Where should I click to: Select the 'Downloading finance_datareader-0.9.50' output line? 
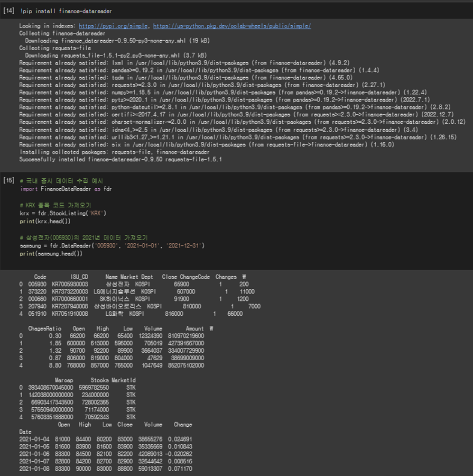117,41
